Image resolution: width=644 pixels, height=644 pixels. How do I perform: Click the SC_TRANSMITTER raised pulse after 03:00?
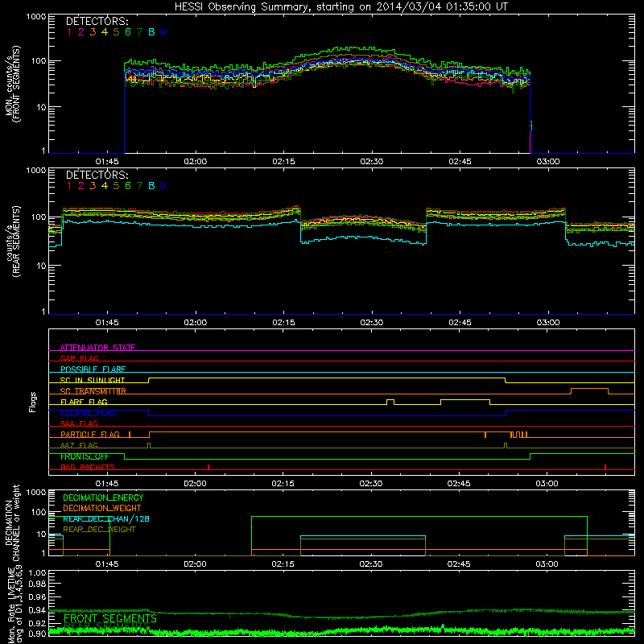click(590, 391)
